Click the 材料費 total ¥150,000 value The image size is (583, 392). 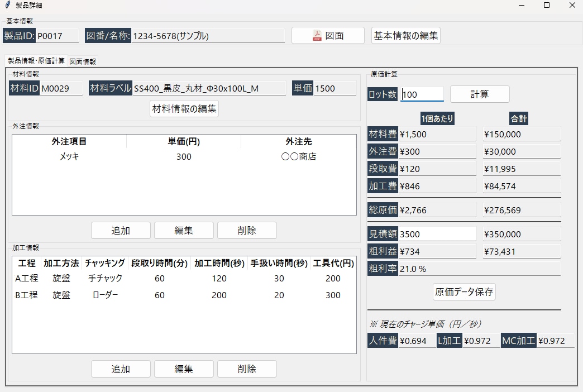point(522,134)
